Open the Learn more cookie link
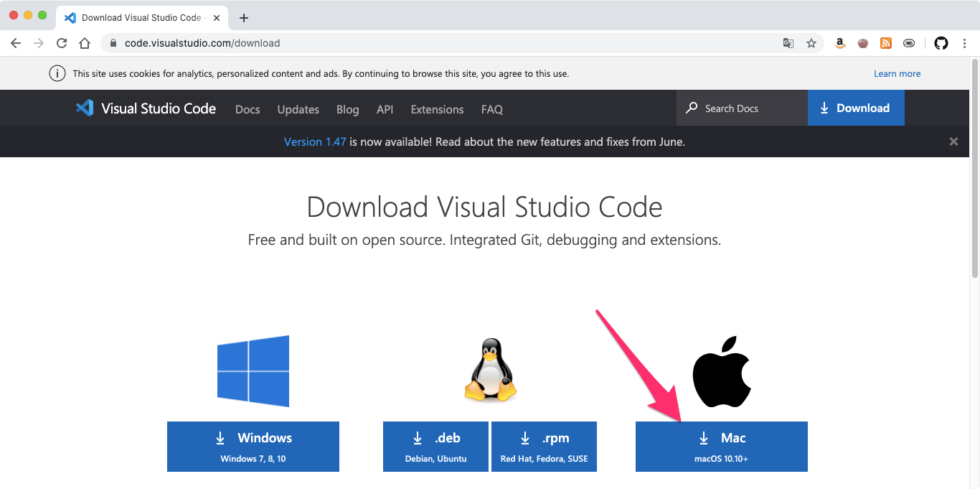Image resolution: width=980 pixels, height=489 pixels. click(x=897, y=73)
